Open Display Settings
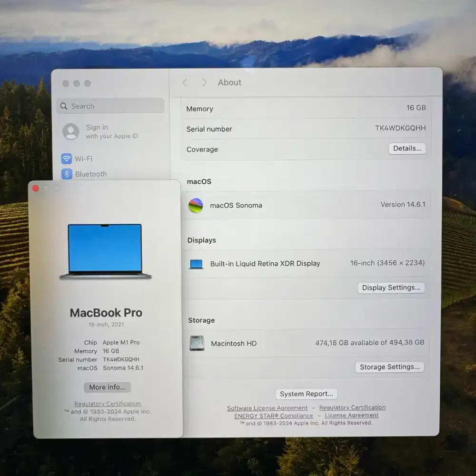The width and height of the screenshot is (476, 476). 391,288
